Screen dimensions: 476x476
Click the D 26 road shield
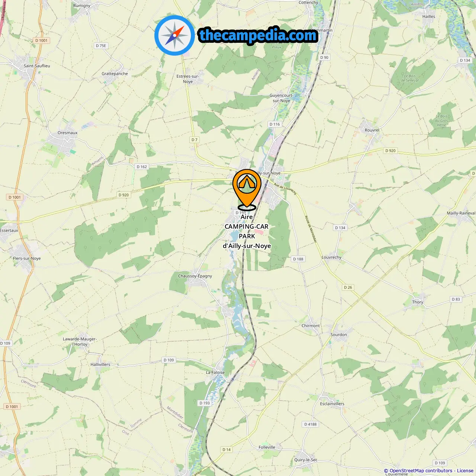pos(348,287)
